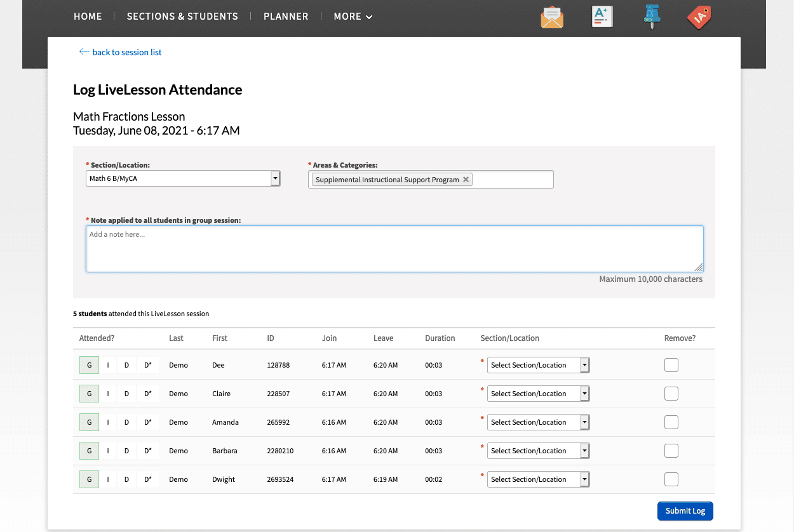This screenshot has height=532, width=794.
Task: Click Dwight's leave time 6:19 AM
Action: point(386,479)
